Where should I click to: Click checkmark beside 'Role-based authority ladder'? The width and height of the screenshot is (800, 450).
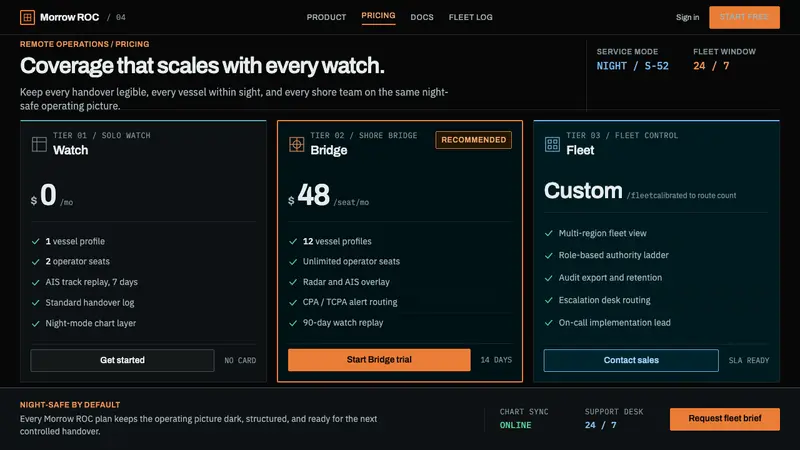tap(548, 256)
